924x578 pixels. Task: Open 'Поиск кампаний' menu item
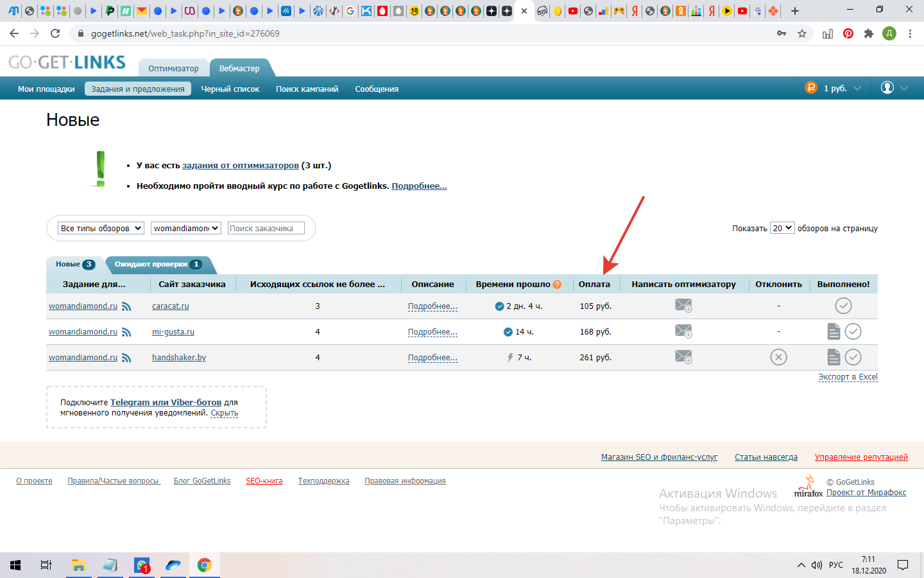307,89
